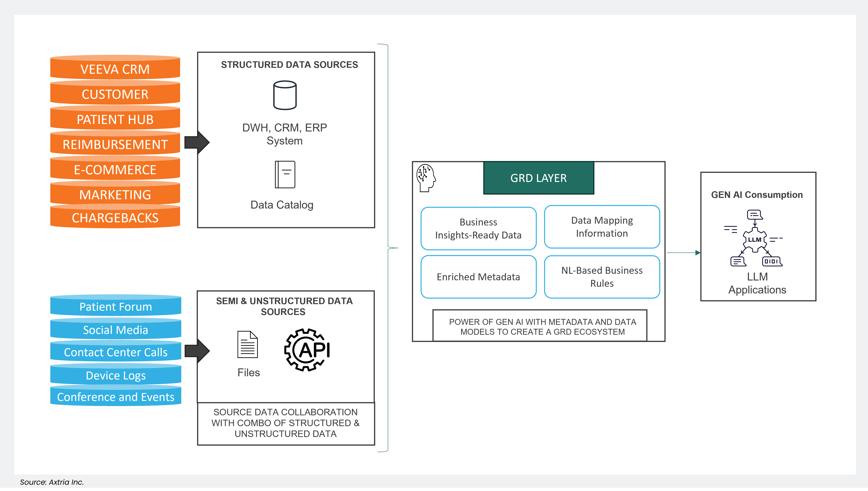Click the VEEVA CRM orange cylinder
Screen dimensions: 868x491
pyautogui.click(x=115, y=69)
